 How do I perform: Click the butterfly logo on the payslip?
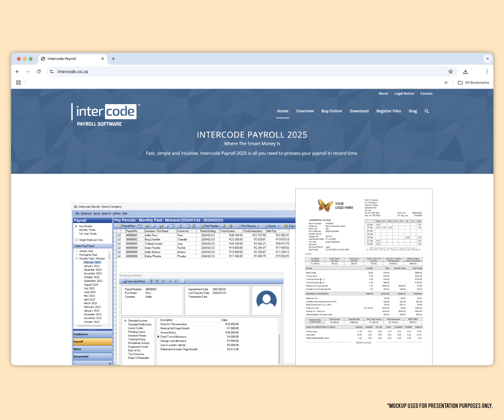[325, 205]
